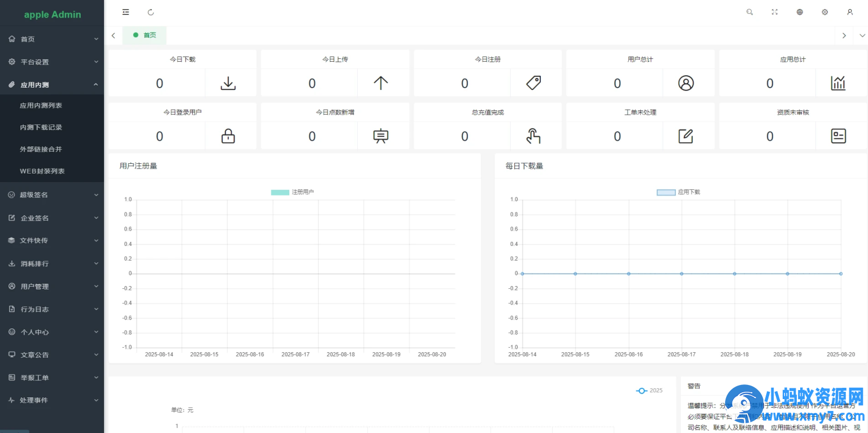Image resolution: width=868 pixels, height=433 pixels.
Task: Click the apple Admin logo title
Action: 53,15
